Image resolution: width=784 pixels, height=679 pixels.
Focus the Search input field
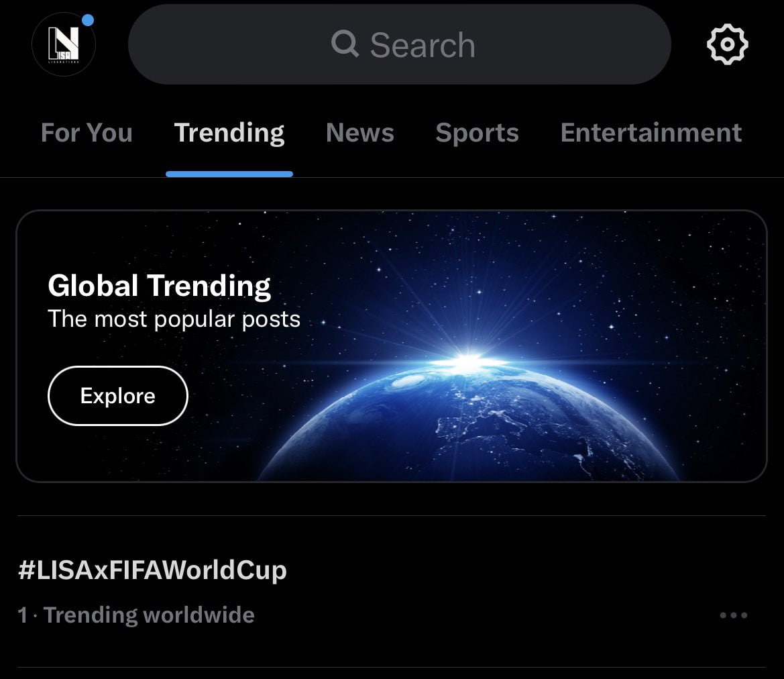400,44
